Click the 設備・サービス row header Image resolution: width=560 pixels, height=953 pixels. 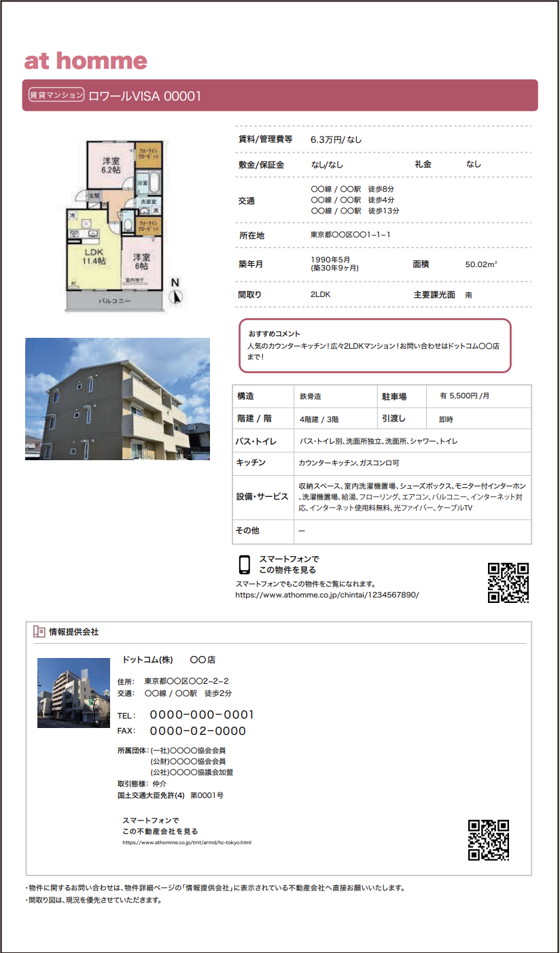click(x=262, y=497)
